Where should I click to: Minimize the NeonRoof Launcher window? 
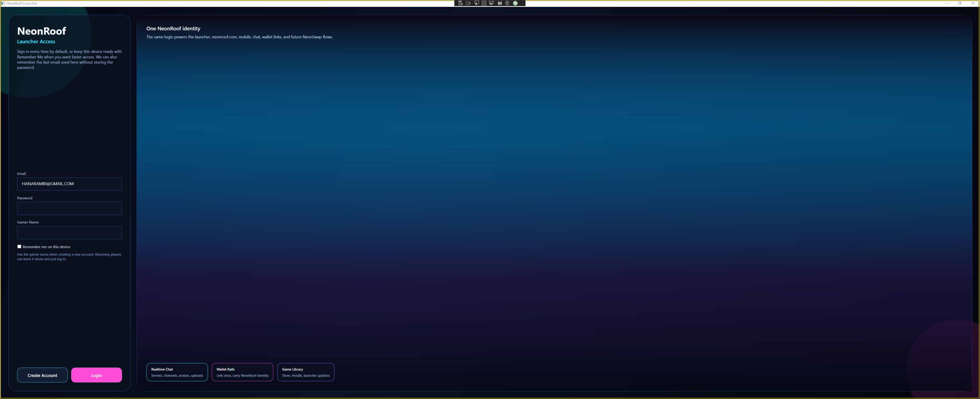click(947, 3)
